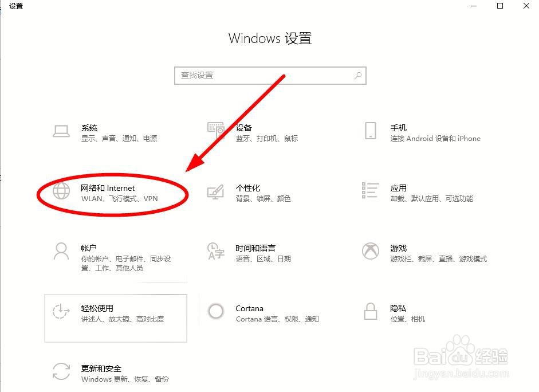Open the 更新和安全 text link
The width and height of the screenshot is (539, 392).
click(101, 369)
